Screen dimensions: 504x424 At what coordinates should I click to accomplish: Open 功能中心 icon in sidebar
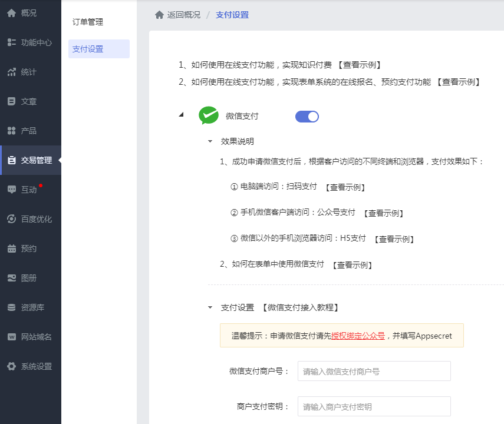coord(12,42)
